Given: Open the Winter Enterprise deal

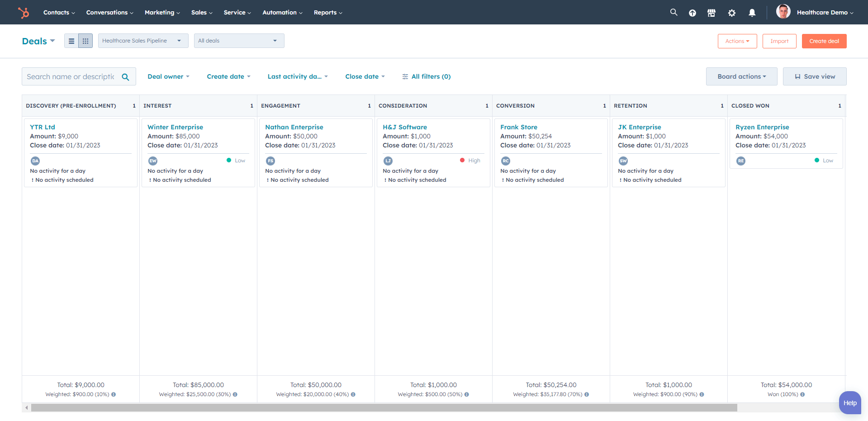Looking at the screenshot, I should click(175, 127).
